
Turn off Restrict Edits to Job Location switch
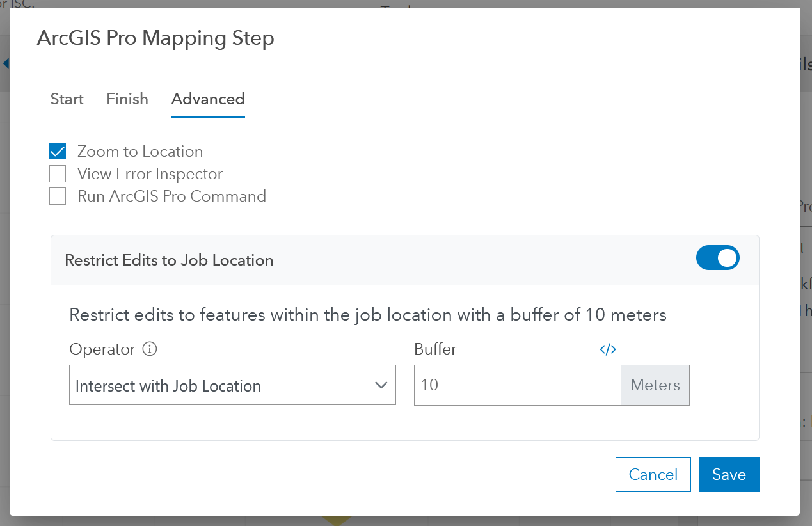click(717, 258)
